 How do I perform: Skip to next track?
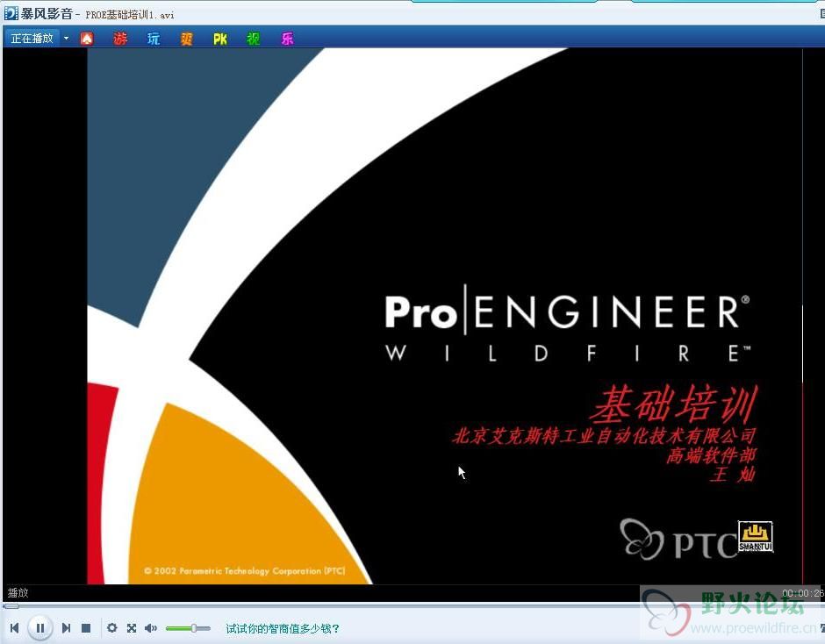point(66,627)
